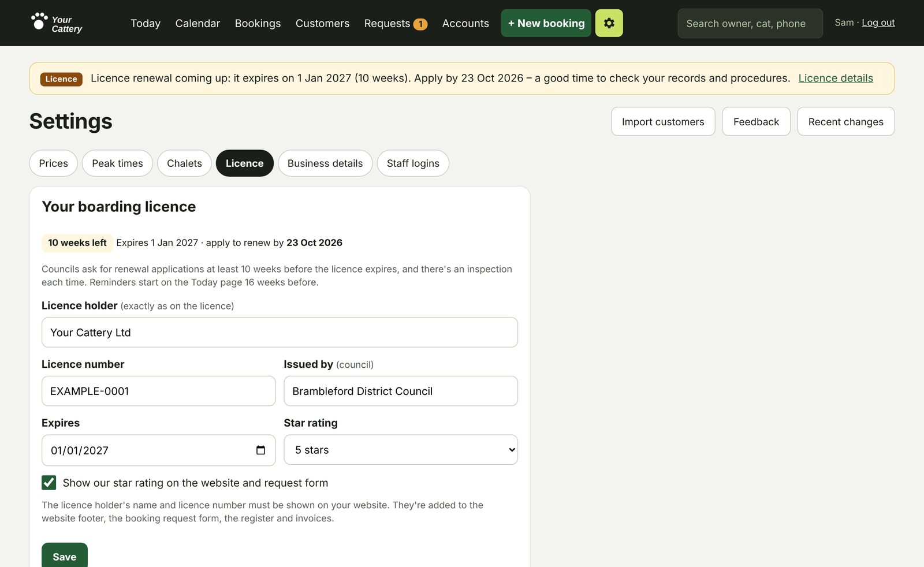Focus the search owner, cat, phone box
Viewport: 924px width, 567px height.
click(x=750, y=23)
